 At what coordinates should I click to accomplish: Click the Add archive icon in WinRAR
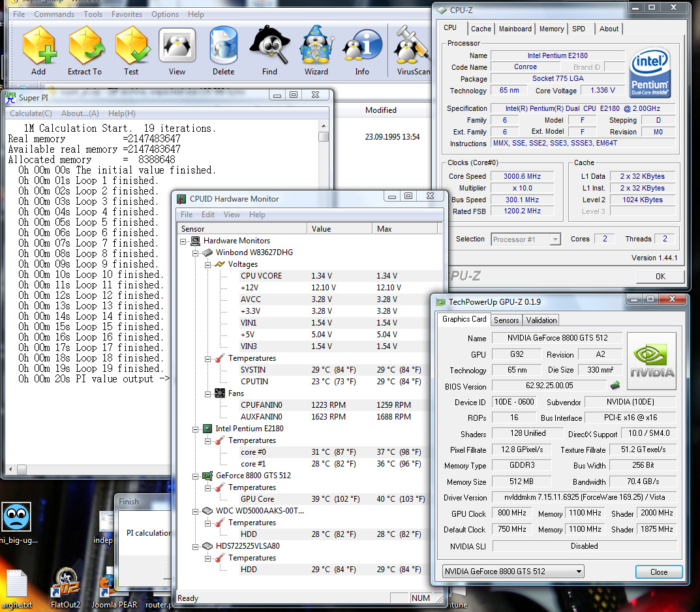(x=39, y=46)
